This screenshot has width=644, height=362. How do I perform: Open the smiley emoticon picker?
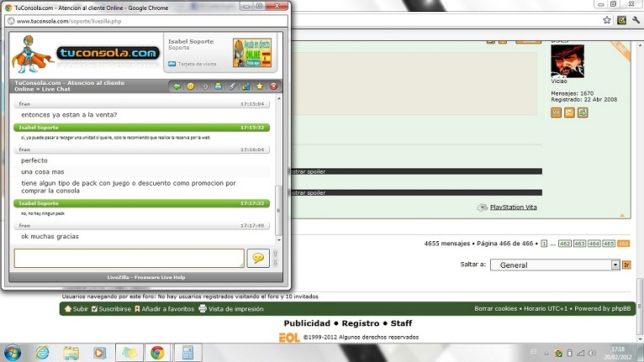[191, 87]
